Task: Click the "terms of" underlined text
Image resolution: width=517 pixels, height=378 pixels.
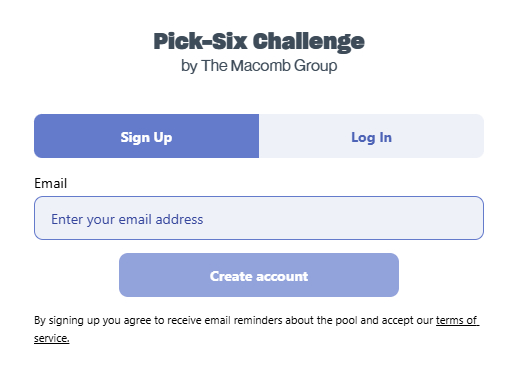Action: [457, 320]
